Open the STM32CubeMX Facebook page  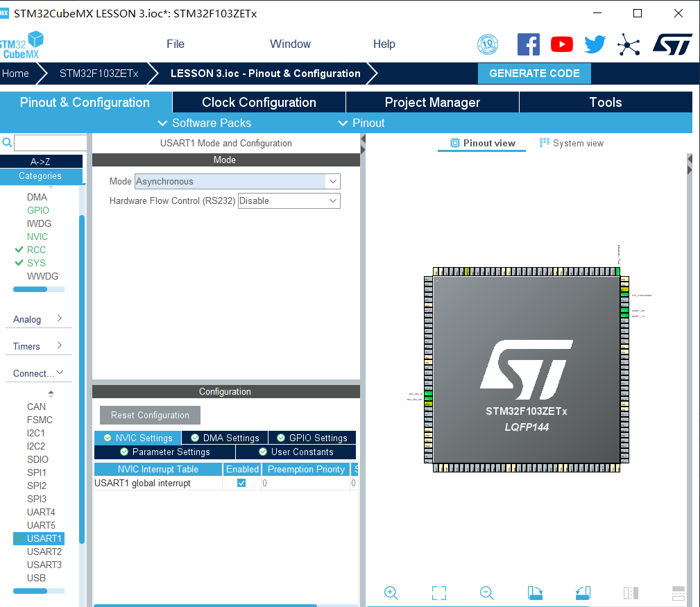click(528, 44)
